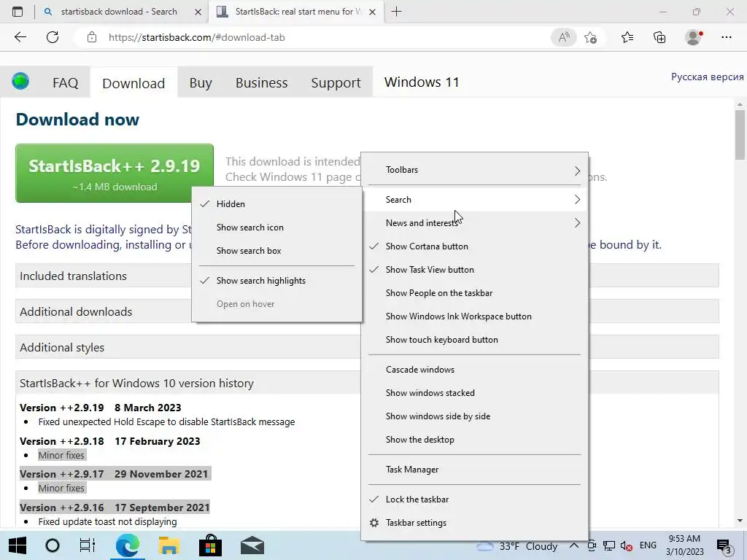Open the notification center icon

[x=724, y=547]
